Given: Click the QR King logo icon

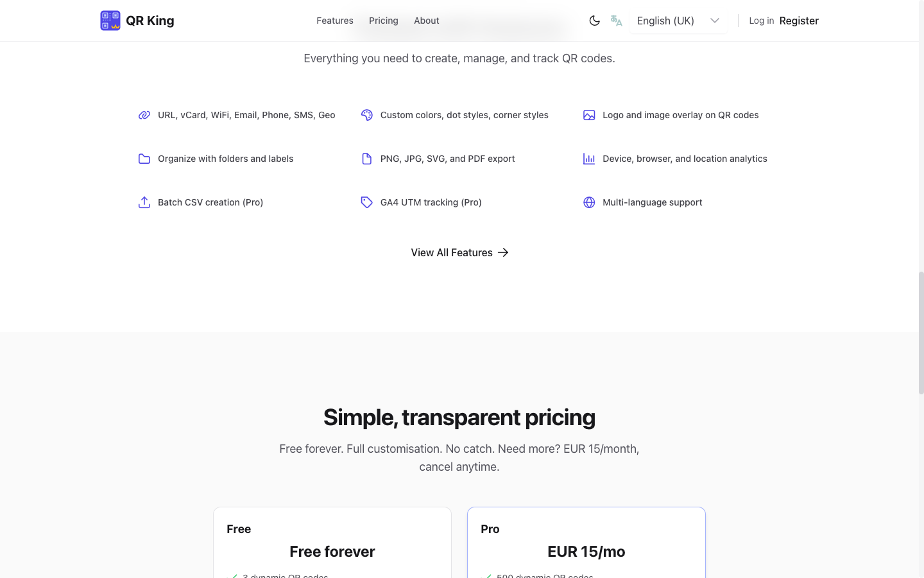Looking at the screenshot, I should pyautogui.click(x=110, y=21).
